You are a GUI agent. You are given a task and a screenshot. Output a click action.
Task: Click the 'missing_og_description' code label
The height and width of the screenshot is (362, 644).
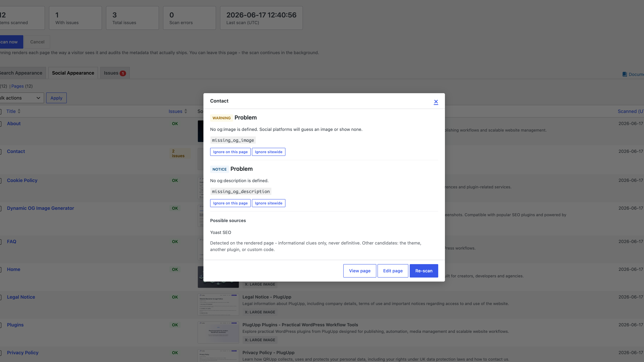coord(241,191)
